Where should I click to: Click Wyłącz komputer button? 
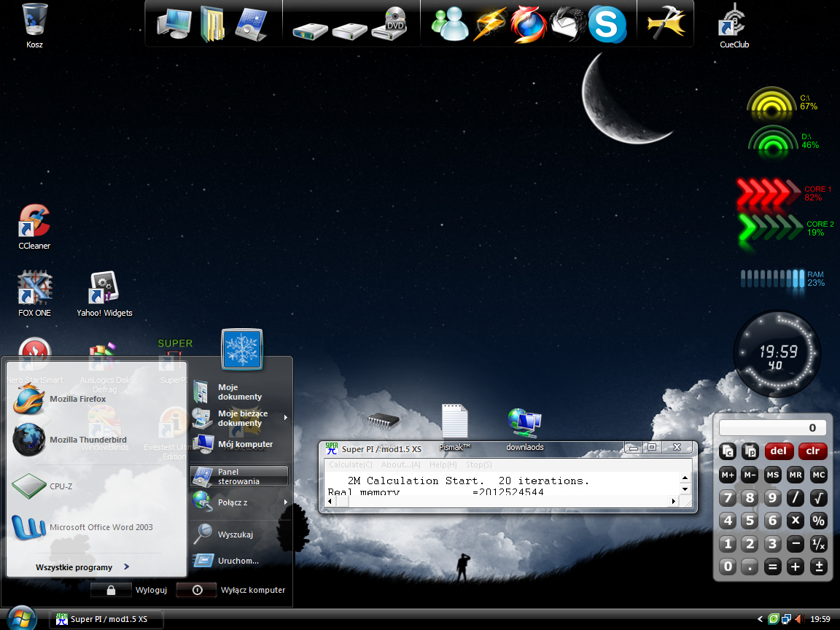click(x=231, y=590)
